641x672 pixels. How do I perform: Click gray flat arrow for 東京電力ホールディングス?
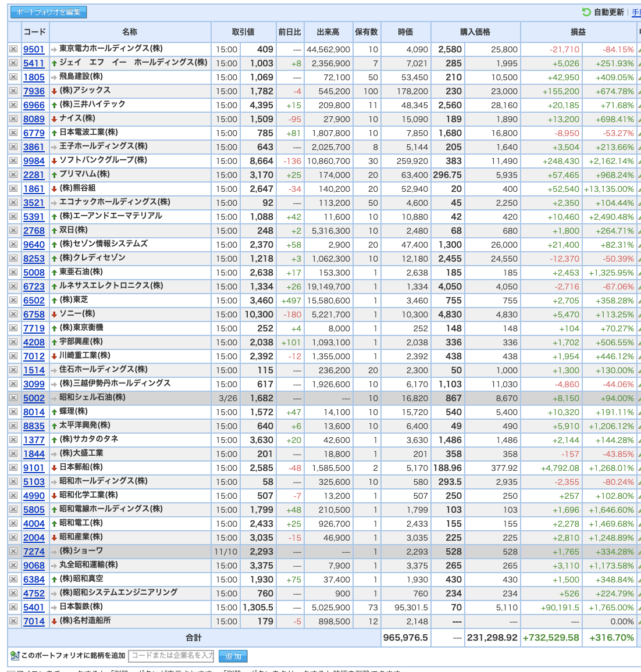[x=54, y=50]
